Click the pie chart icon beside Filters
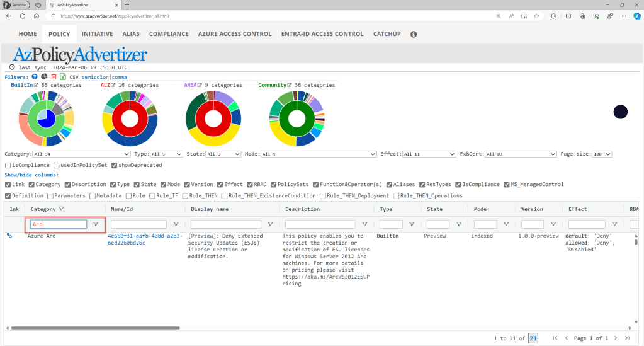Viewport: 644px width, 346px height. pyautogui.click(x=44, y=76)
